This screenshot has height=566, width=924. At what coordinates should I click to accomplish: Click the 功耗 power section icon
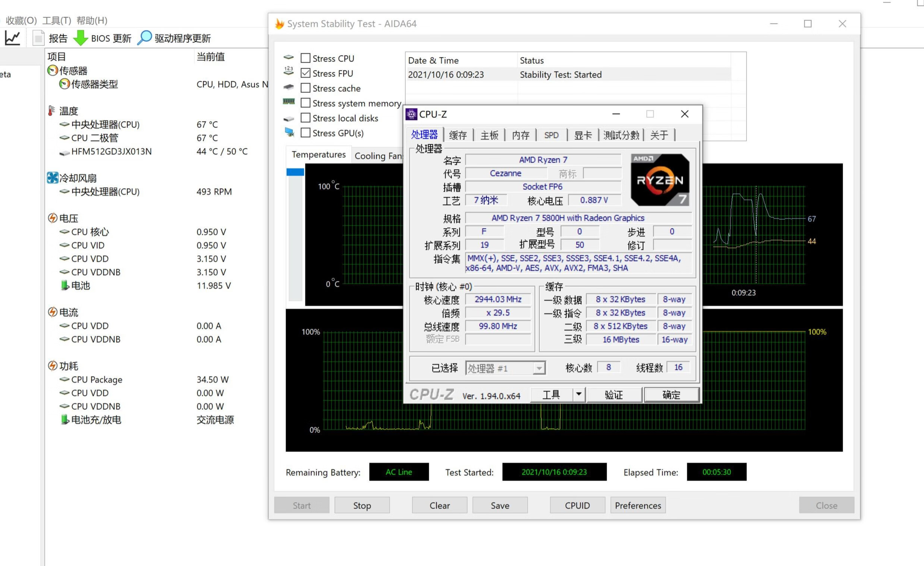[x=53, y=366]
